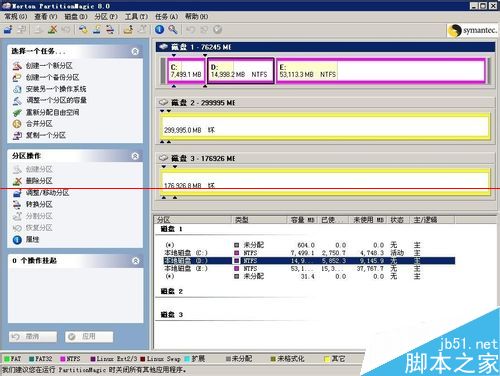The image size is (500, 376).
Task: Select the C: 7,499.1 MB partition block
Action: (x=186, y=70)
